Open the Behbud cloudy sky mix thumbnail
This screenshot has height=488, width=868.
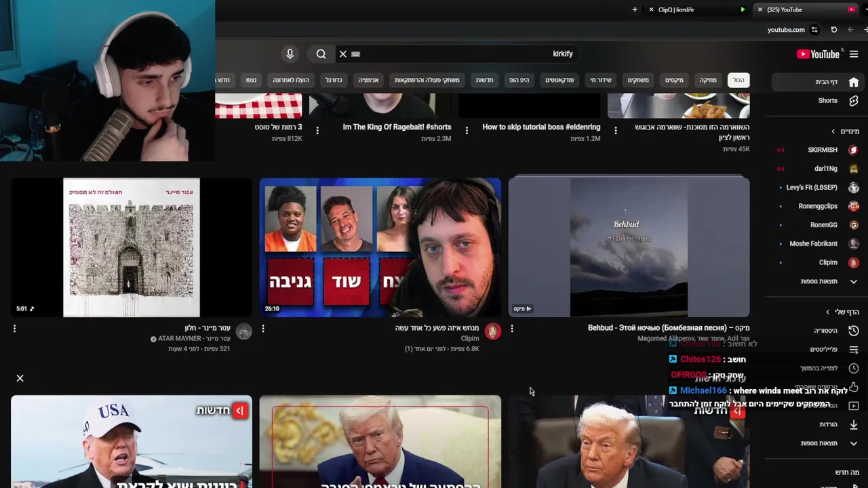click(x=629, y=247)
